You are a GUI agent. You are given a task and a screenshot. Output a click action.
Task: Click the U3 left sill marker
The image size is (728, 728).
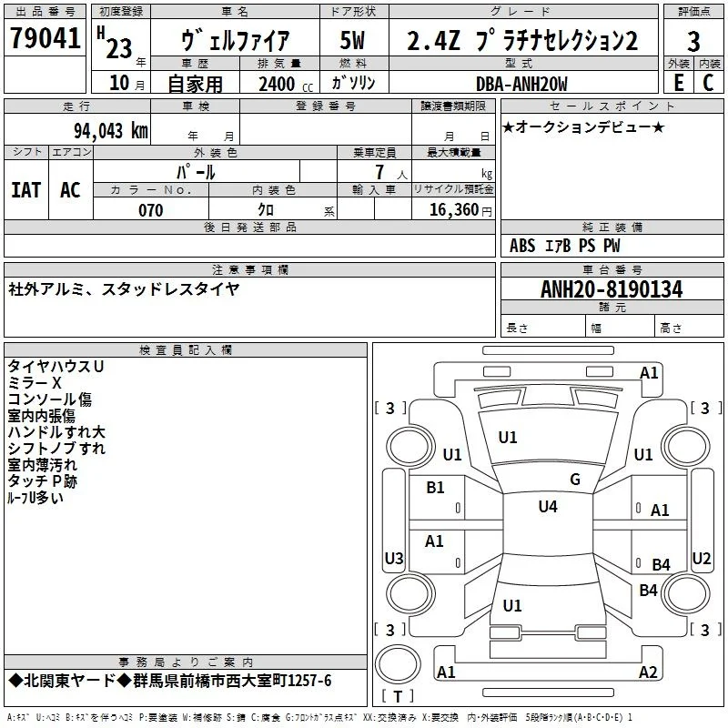[x=394, y=558]
